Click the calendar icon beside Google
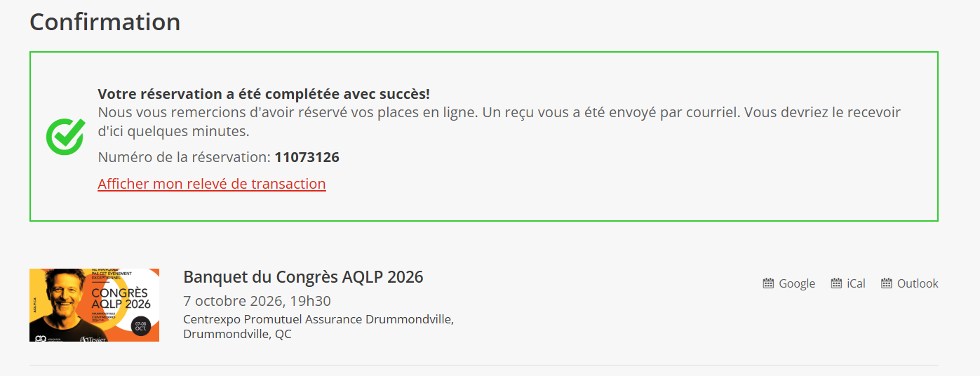Screen dimensions: 980x376 768,283
